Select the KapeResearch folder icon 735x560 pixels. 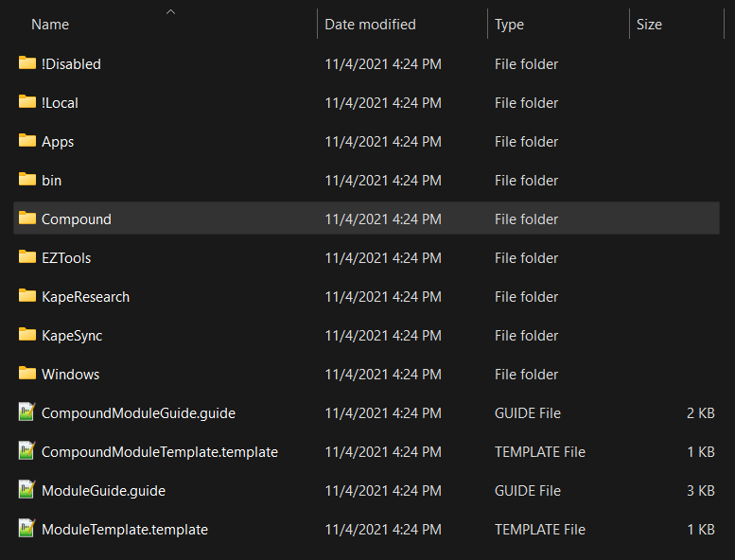pyautogui.click(x=27, y=296)
